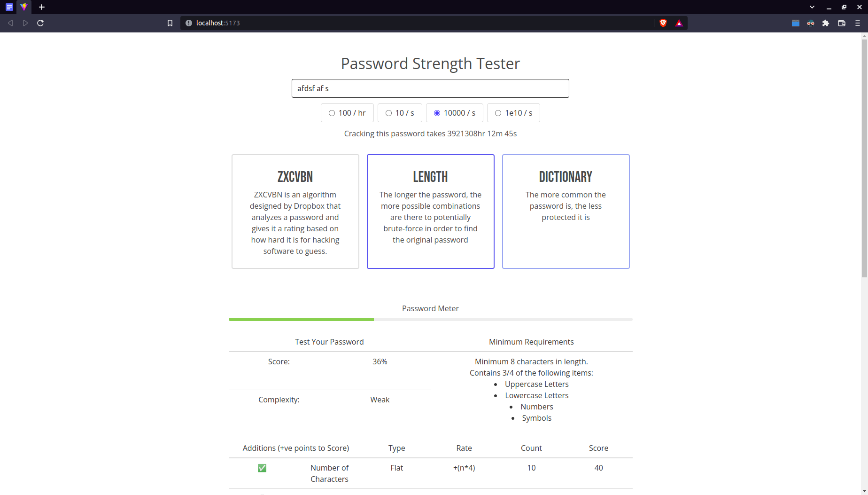868x495 pixels.
Task: Click the bookmark icon in address bar
Action: [170, 23]
